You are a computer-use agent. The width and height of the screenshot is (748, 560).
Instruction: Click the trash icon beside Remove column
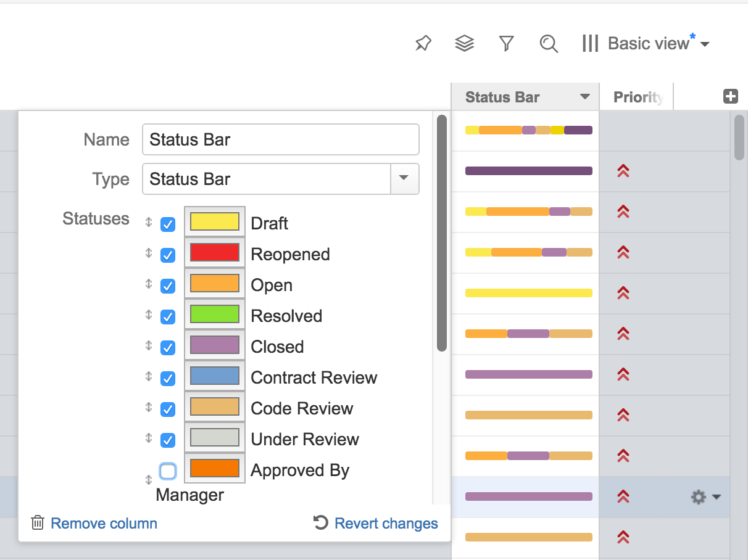[x=38, y=523]
